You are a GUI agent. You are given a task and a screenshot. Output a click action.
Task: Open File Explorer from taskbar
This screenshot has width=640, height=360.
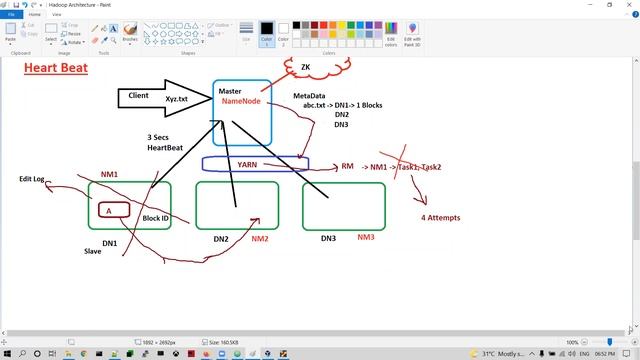pos(68,353)
